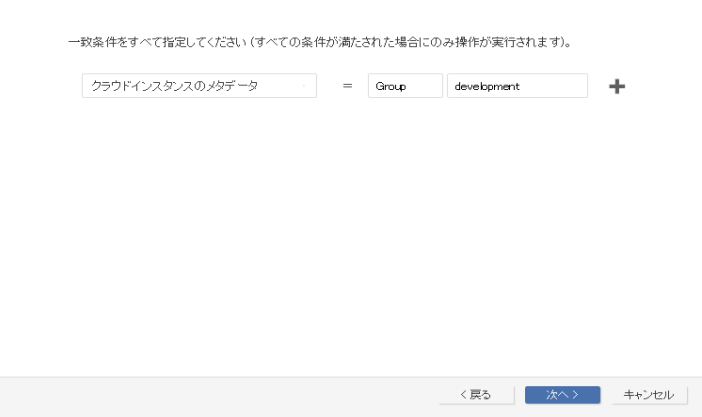Focus the Group key input field
Screen dimensions: 702x417
click(x=404, y=86)
